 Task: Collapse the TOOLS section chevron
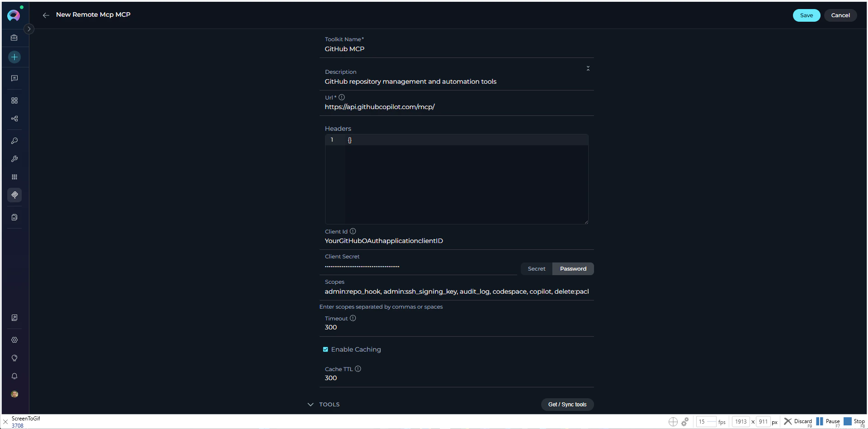[310, 405]
